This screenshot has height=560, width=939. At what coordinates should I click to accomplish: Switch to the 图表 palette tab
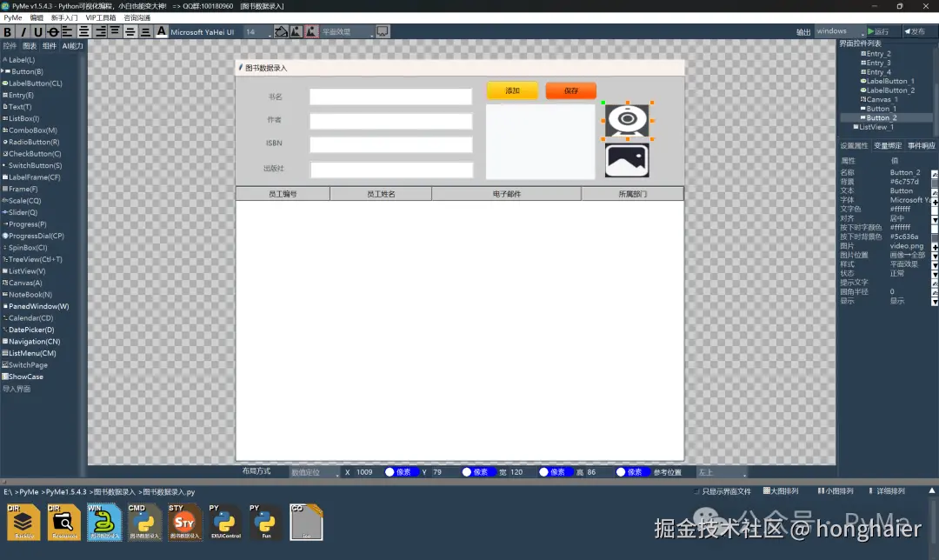coord(30,46)
